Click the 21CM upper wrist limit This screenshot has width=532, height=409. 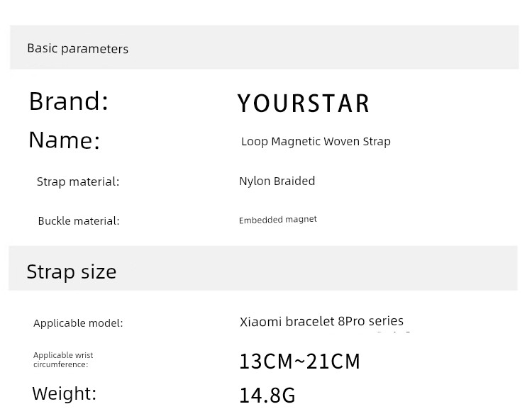pyautogui.click(x=333, y=362)
